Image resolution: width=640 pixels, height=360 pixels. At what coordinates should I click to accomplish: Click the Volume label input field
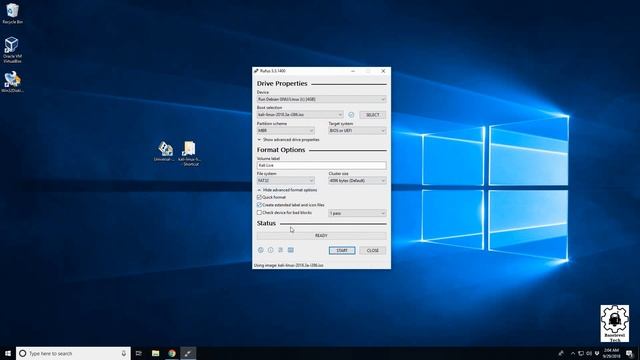tap(321, 165)
